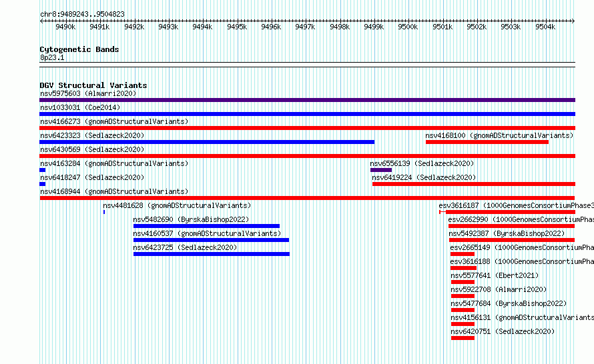Select the small blue block under nsv6418247
594x364 pixels.
[43, 184]
